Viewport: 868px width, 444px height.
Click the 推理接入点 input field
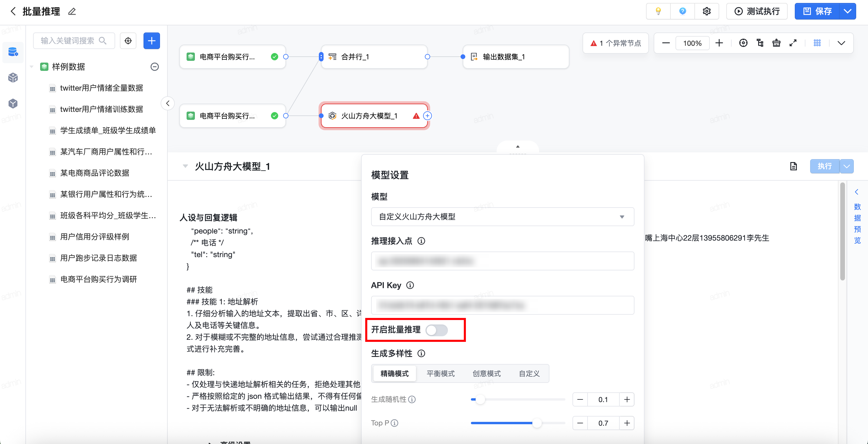click(x=502, y=261)
